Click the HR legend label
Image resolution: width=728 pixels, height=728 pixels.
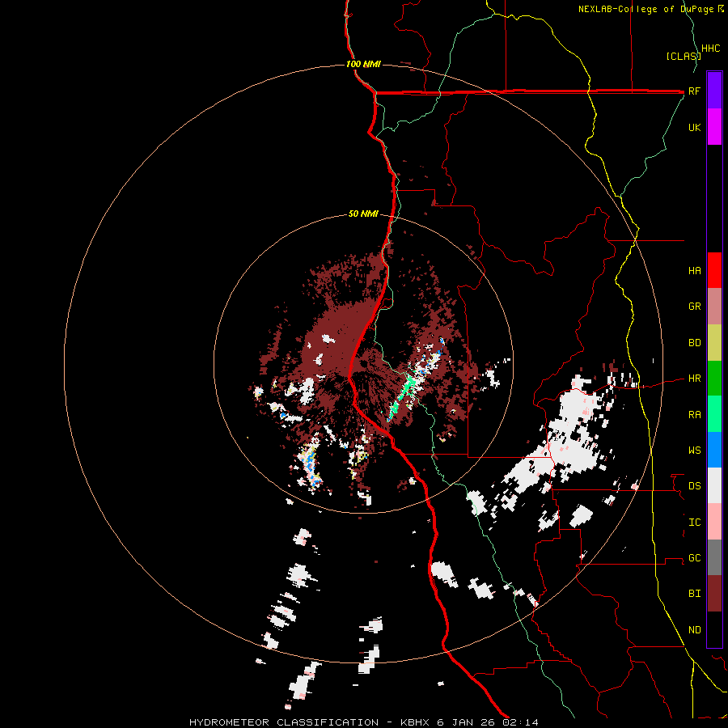click(x=694, y=379)
